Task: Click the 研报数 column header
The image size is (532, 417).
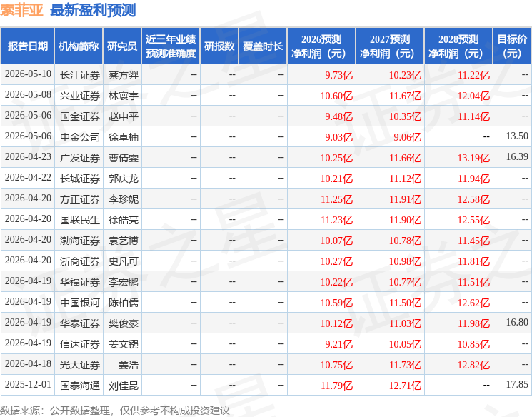Action: (219, 46)
